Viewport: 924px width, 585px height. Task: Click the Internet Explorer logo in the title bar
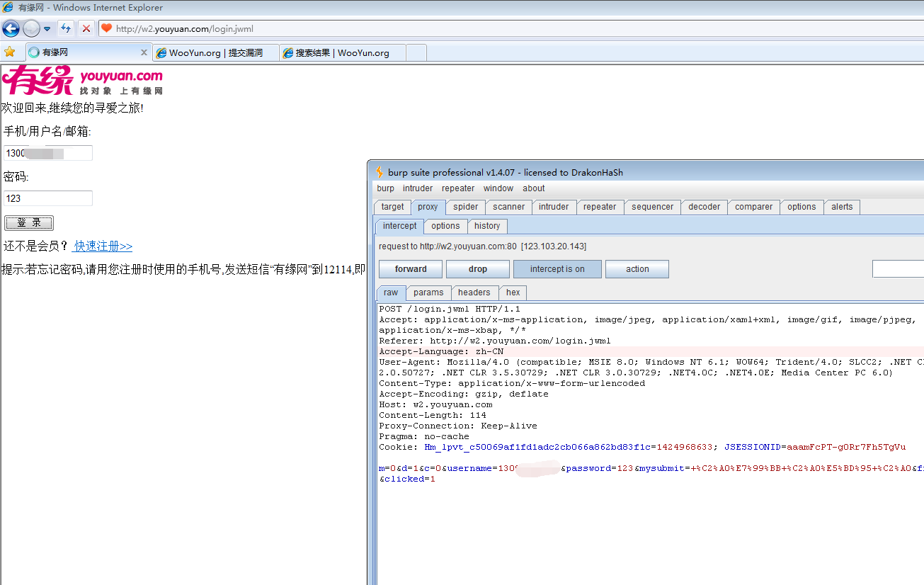(8, 8)
